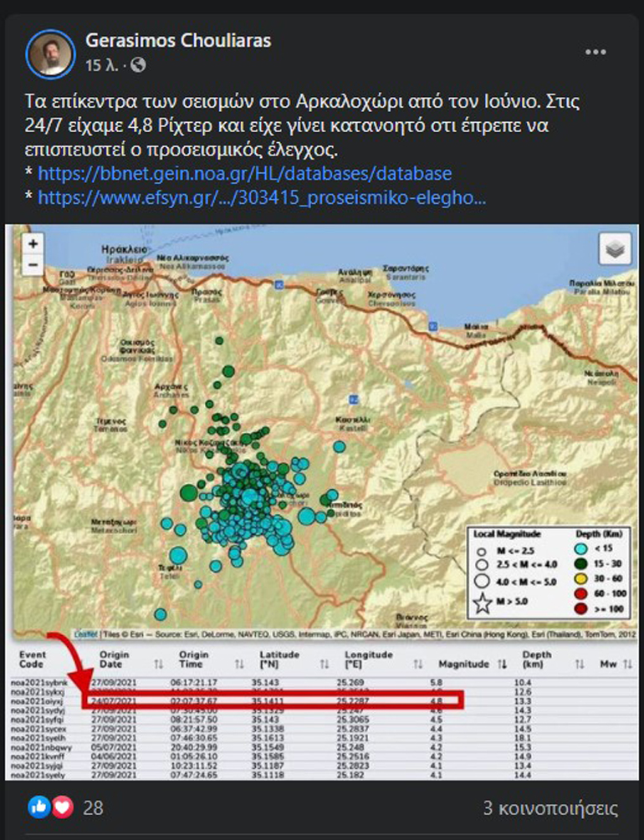This screenshot has height=840, width=644.
Task: Click the red heart reaction icon
Action: [x=61, y=807]
